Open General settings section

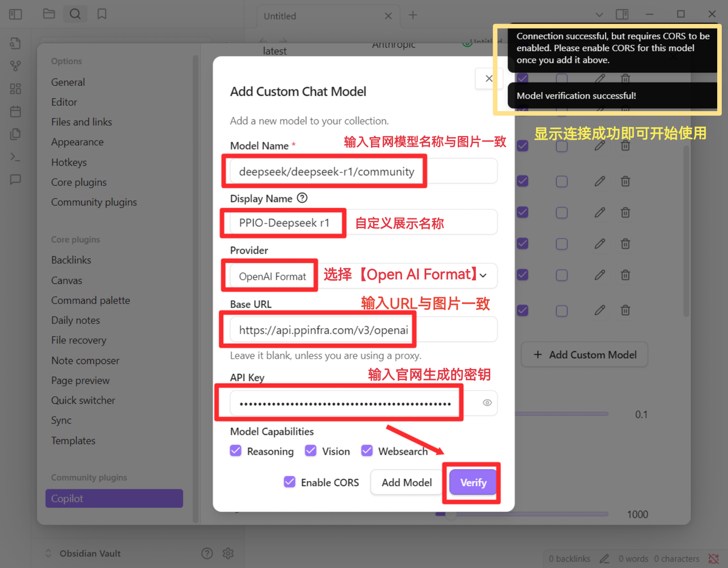68,82
